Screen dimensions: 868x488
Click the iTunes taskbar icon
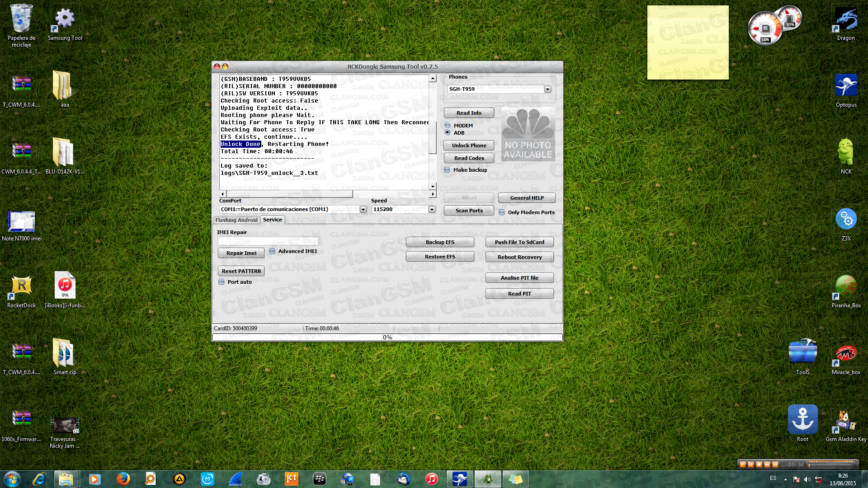tap(431, 479)
